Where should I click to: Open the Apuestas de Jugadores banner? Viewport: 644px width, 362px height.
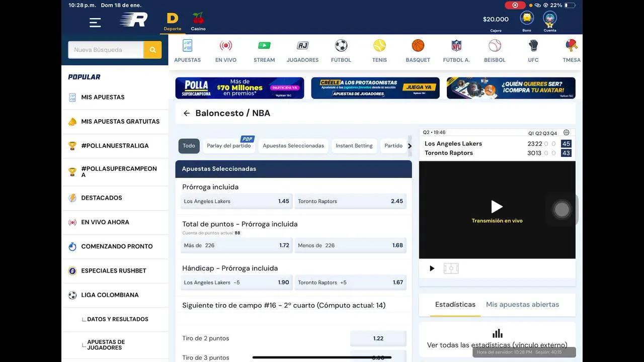click(x=375, y=88)
